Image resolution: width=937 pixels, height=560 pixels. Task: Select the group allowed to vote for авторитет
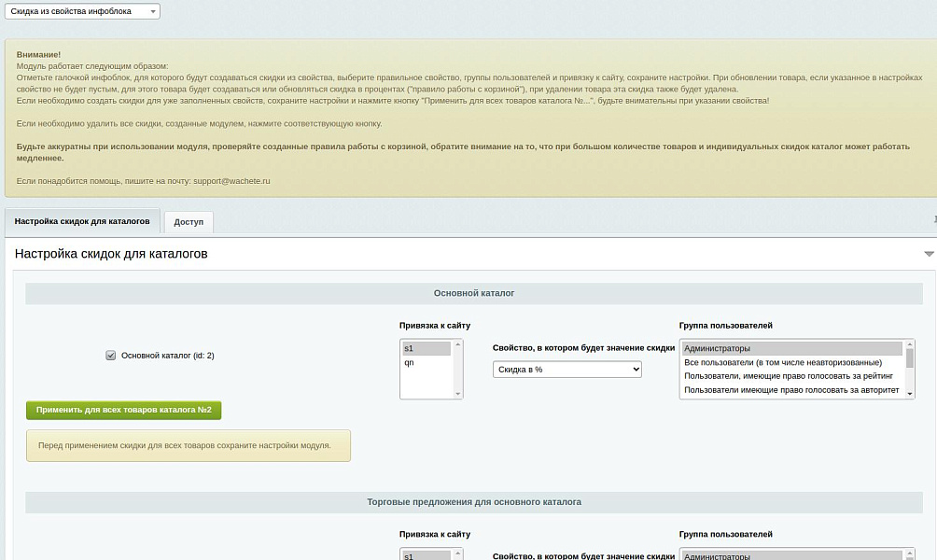tap(791, 390)
